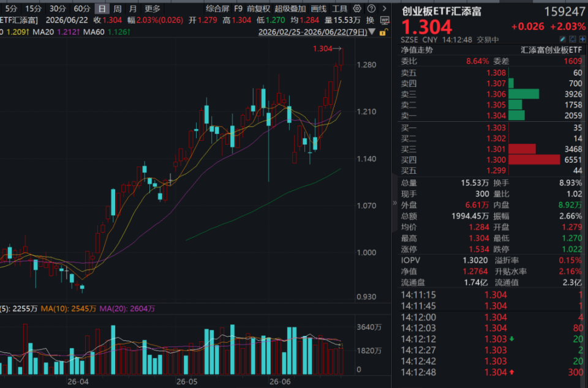Screen dimensions: 588x388
Task: Click 买一 bid price 1.303
Action: [496, 128]
